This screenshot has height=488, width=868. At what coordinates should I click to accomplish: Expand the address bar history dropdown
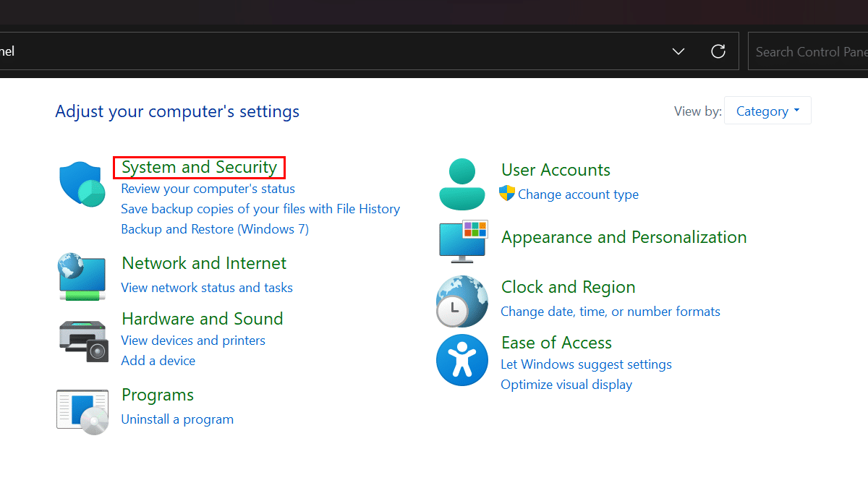678,51
